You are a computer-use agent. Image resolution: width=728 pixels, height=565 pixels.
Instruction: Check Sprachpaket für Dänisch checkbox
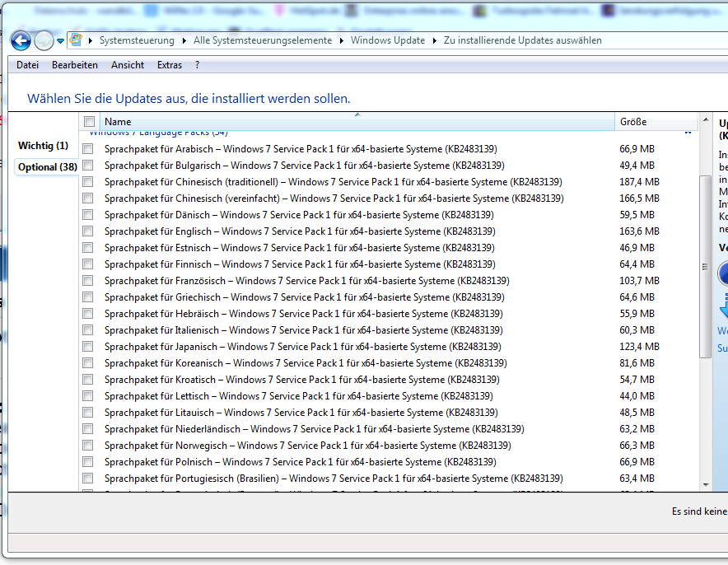click(88, 214)
